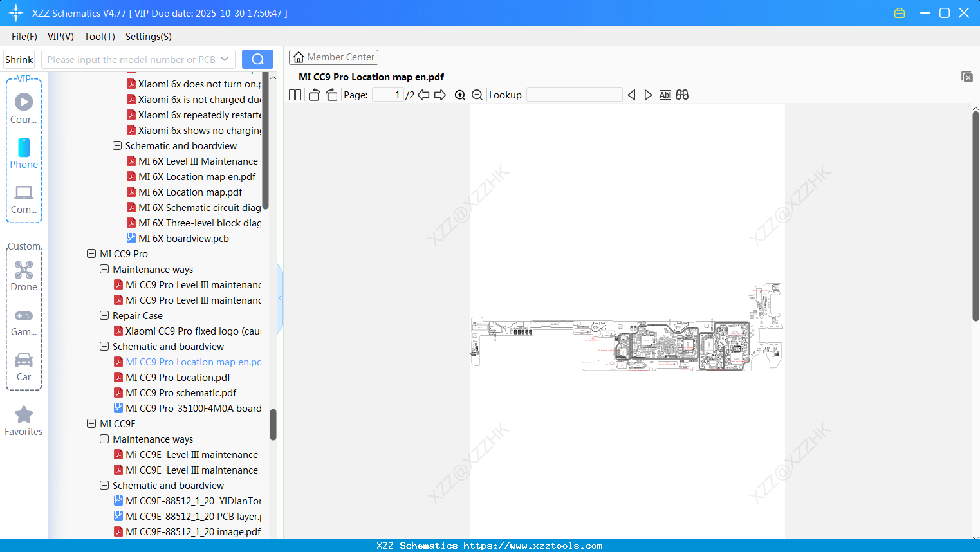Click the Page number field
Screen dimensions: 980x552
tap(387, 95)
